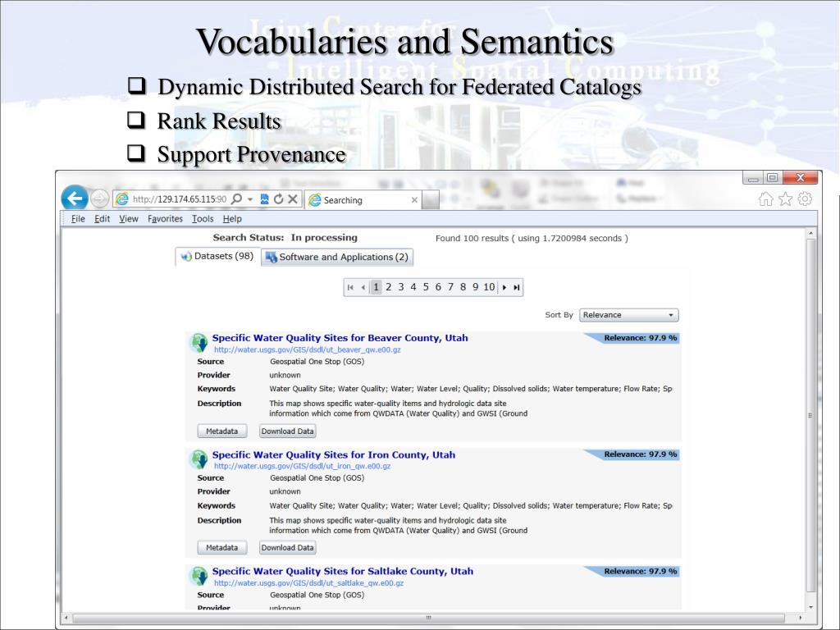This screenshot has width=840, height=630.
Task: Select results page 1
Action: (x=376, y=287)
